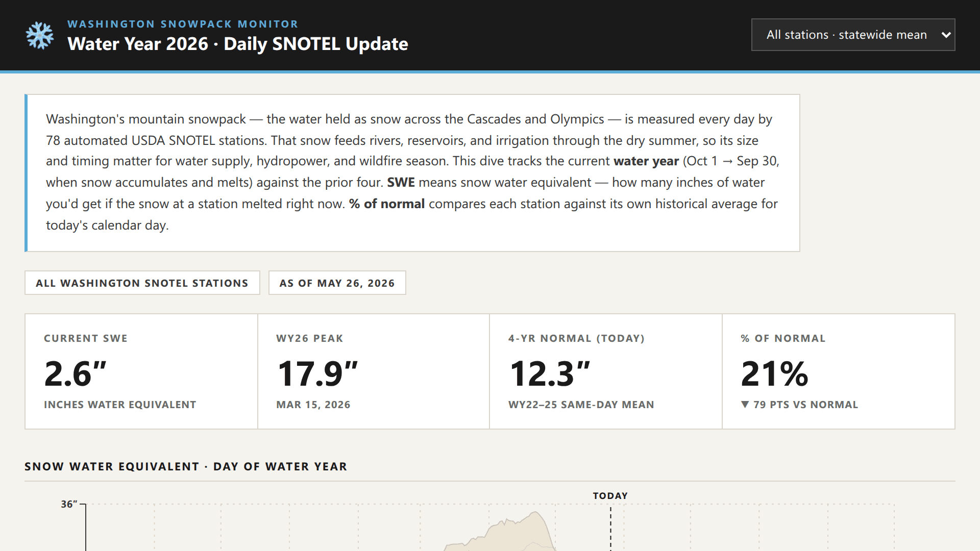Click the As of May 26, 2026 tag
This screenshot has width=980, height=551.
pyautogui.click(x=337, y=283)
